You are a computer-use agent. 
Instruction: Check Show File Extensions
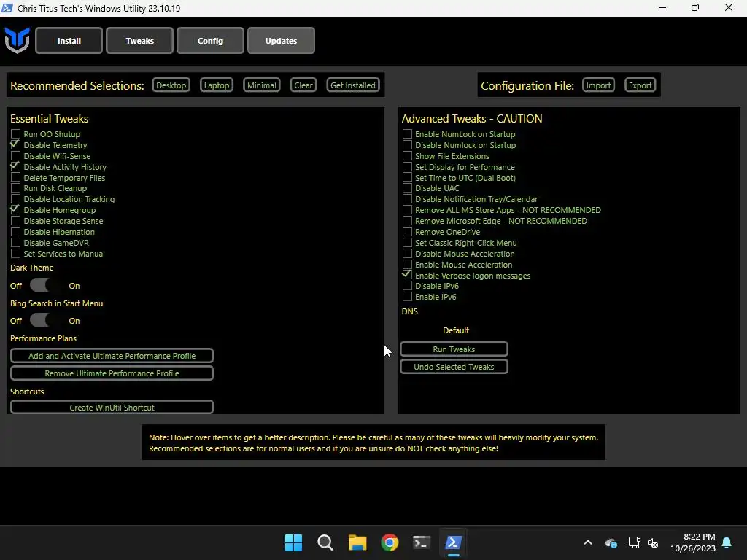(x=407, y=156)
